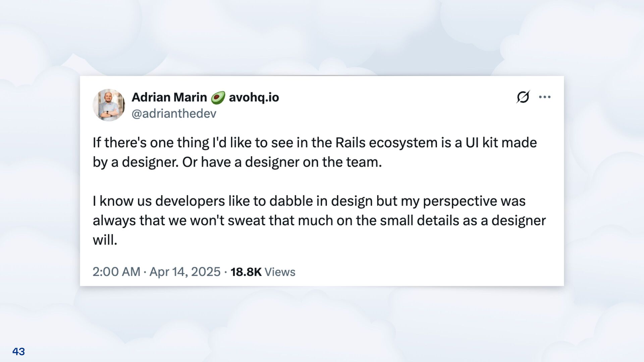Open Adrian Marin's profile photo
Viewport: 644px width, 362px height.
109,105
